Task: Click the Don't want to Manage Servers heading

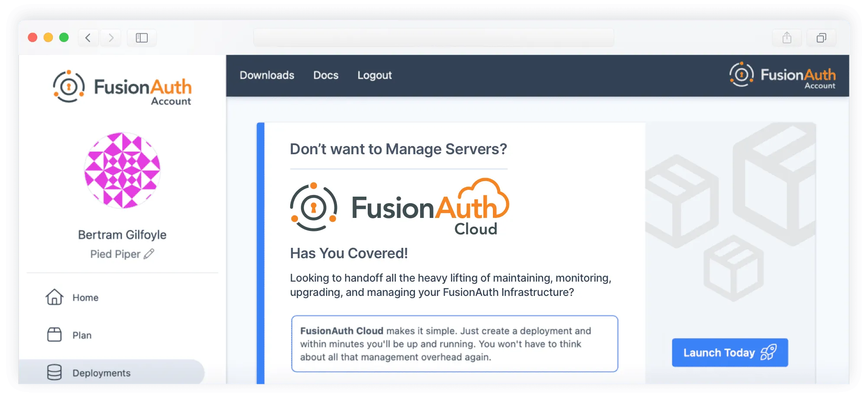Action: point(398,149)
